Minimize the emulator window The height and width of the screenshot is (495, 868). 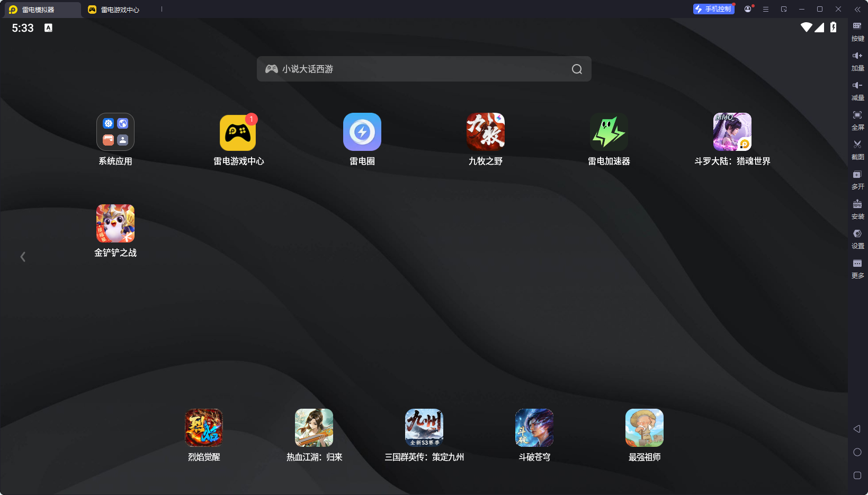(802, 9)
